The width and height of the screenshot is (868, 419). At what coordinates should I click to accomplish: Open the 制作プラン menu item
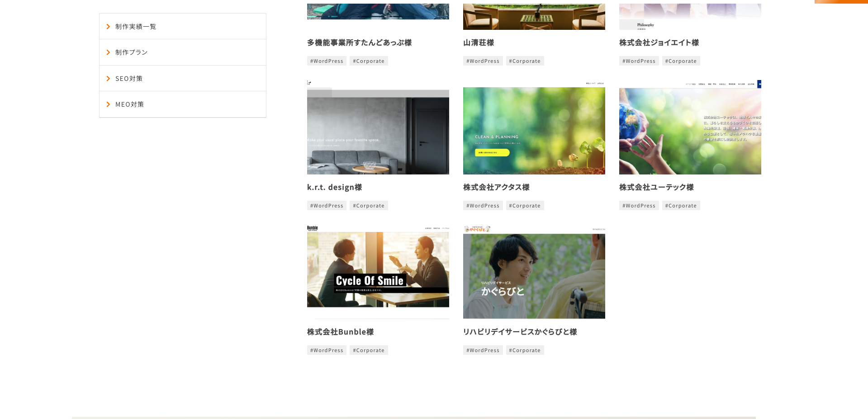click(131, 52)
